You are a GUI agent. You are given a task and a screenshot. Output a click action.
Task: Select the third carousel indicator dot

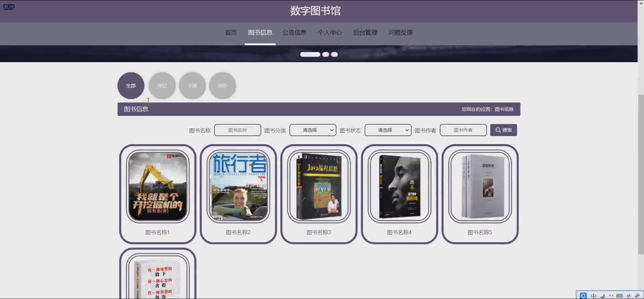[x=334, y=54]
